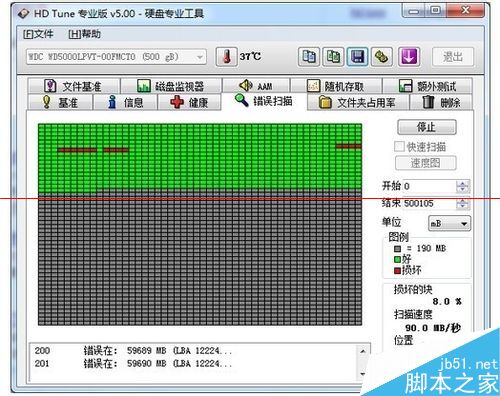Open the 信息 tab
The width and height of the screenshot is (500, 396).
coord(126,102)
